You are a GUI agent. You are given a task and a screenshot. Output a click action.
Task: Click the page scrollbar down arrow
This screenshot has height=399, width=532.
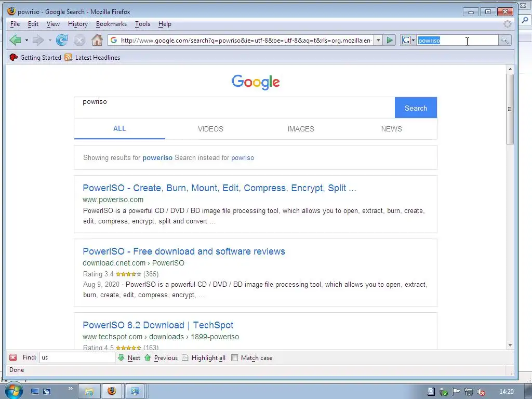[510, 345]
